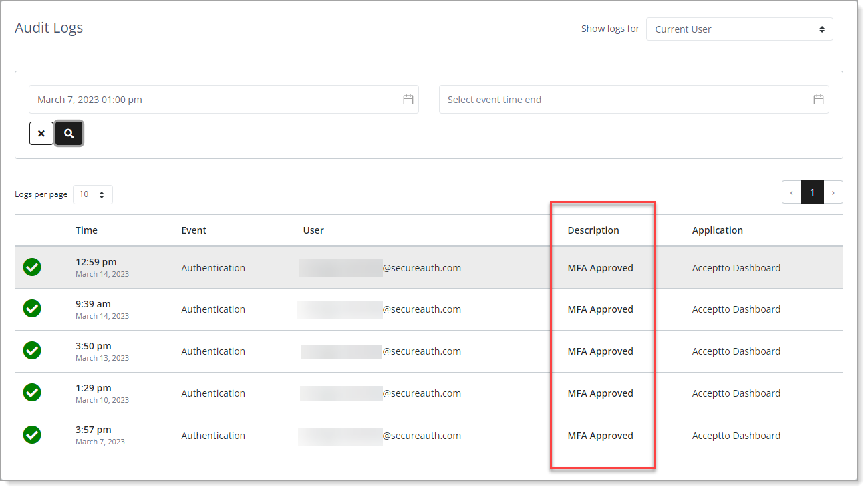Click the event start time field March 7, 2023

(x=224, y=100)
